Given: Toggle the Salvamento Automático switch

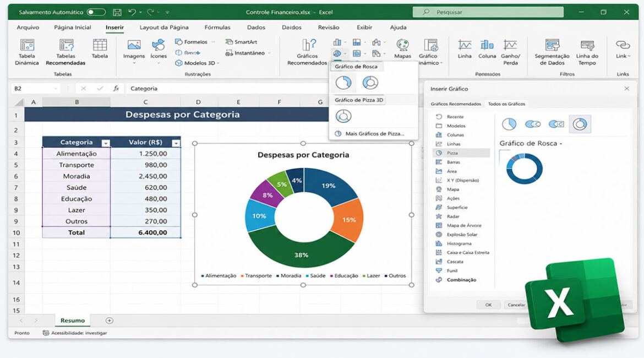Looking at the screenshot, I should click(96, 12).
